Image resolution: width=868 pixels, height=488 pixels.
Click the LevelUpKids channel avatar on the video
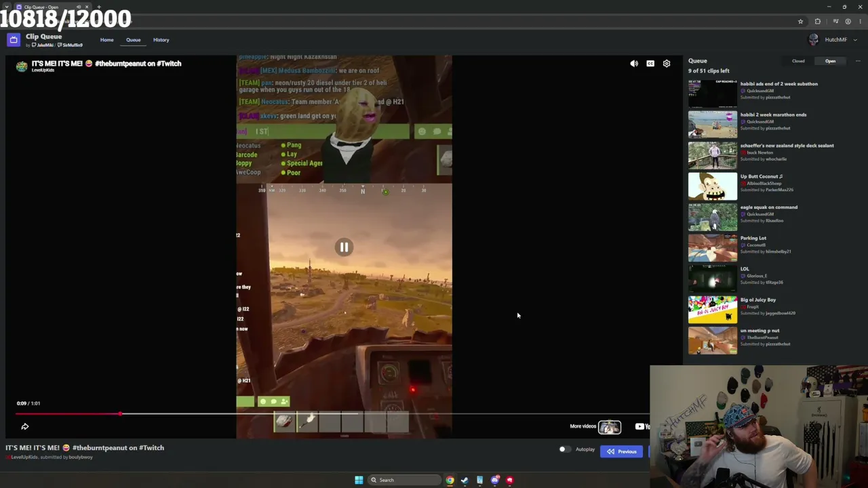coord(22,66)
